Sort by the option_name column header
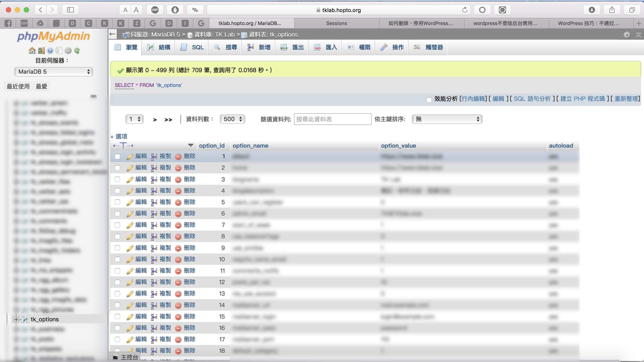This screenshot has width=644, height=362. tap(250, 146)
